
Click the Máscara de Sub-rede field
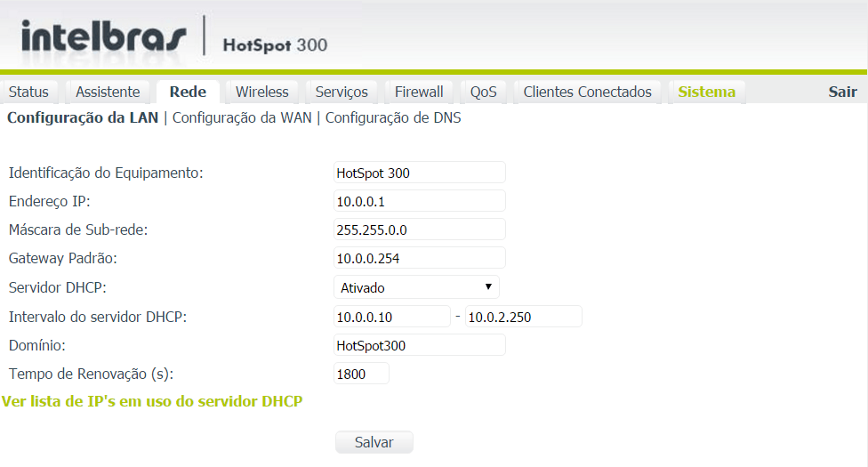click(x=420, y=229)
